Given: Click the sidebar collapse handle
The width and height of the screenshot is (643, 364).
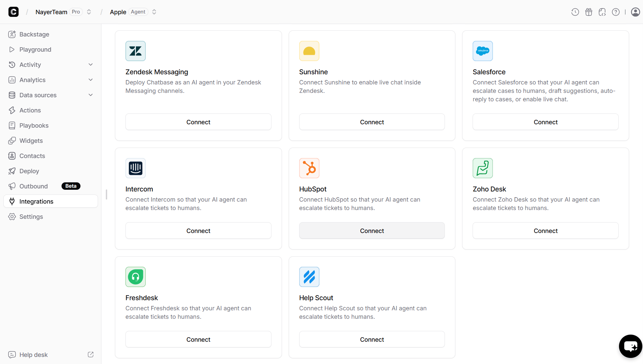Looking at the screenshot, I should click(106, 194).
